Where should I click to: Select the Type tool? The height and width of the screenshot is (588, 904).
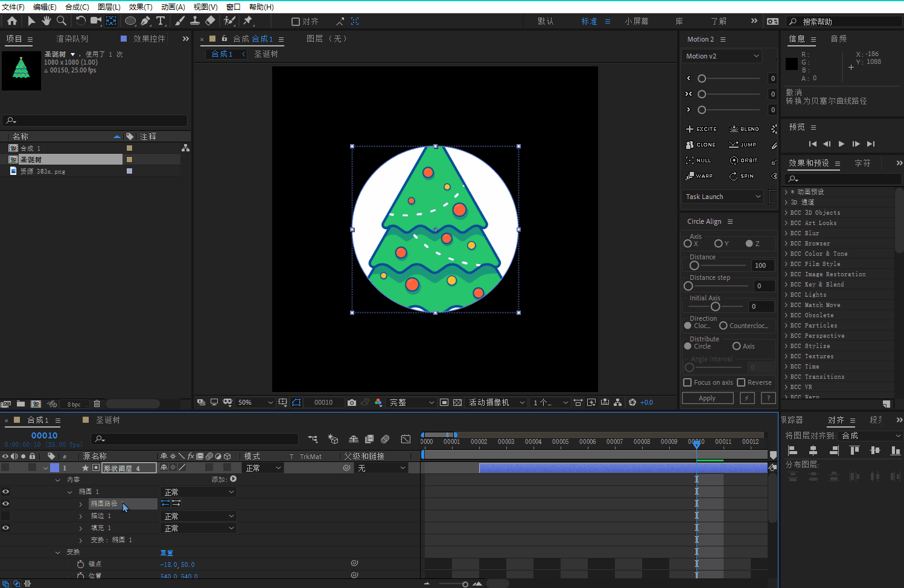click(x=161, y=21)
